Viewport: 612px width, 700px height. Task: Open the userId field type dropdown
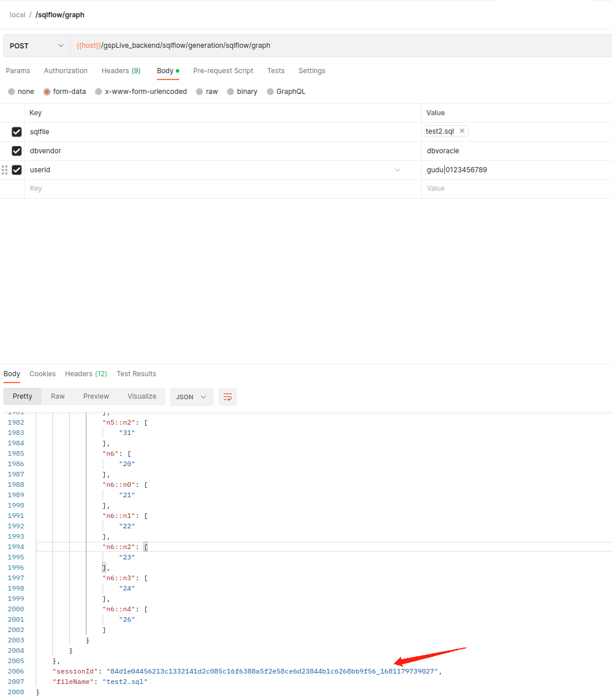pos(397,170)
